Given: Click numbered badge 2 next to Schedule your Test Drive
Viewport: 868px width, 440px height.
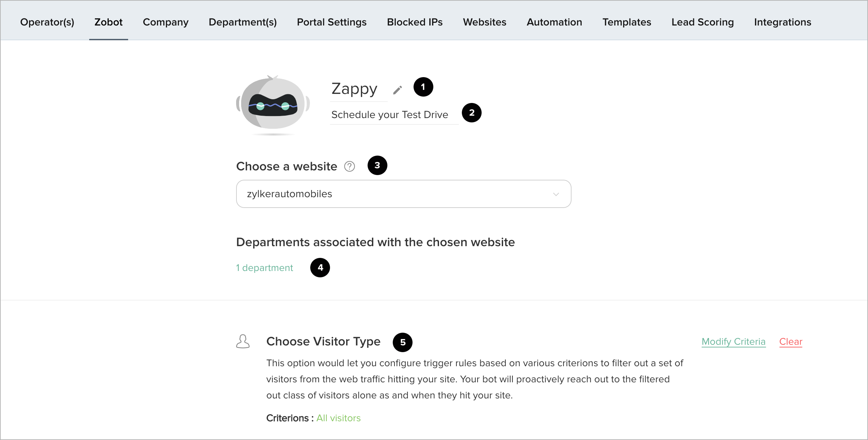Looking at the screenshot, I should pyautogui.click(x=472, y=113).
